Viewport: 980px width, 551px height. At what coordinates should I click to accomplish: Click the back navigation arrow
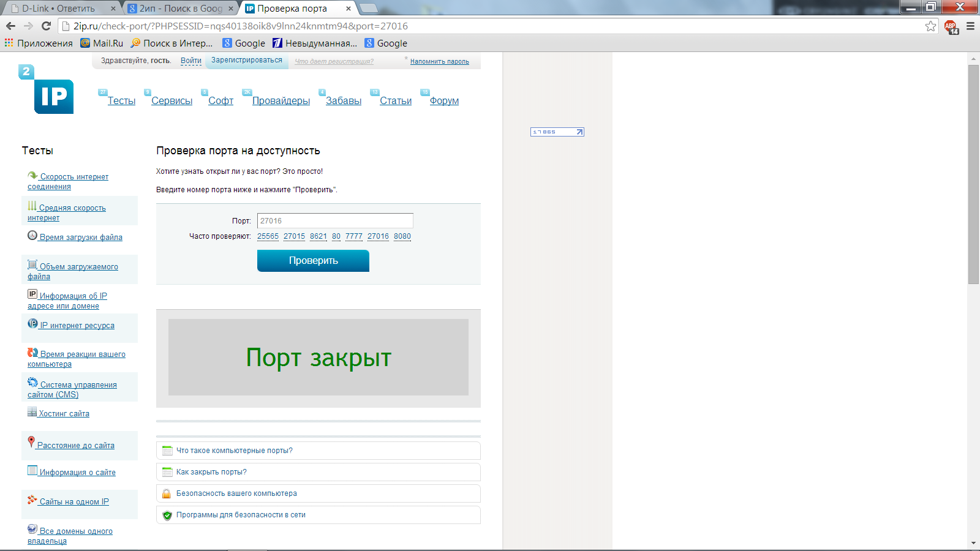point(10,26)
